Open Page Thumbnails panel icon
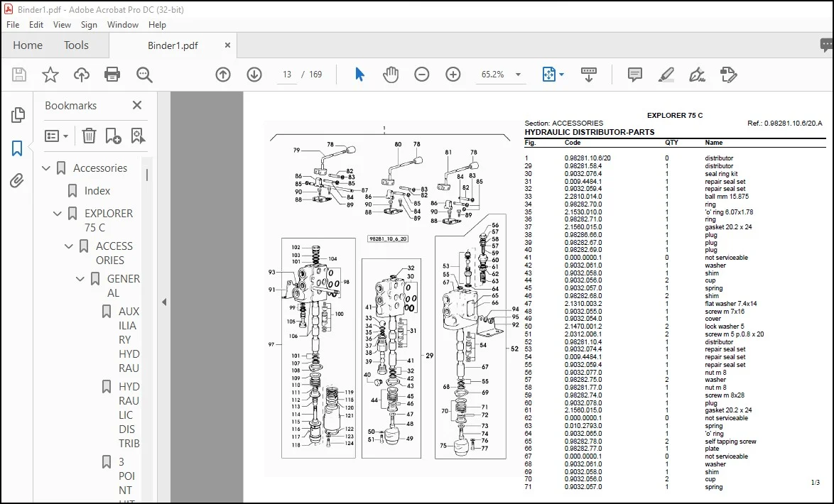Screen dimensions: 834x504 pyautogui.click(x=18, y=115)
